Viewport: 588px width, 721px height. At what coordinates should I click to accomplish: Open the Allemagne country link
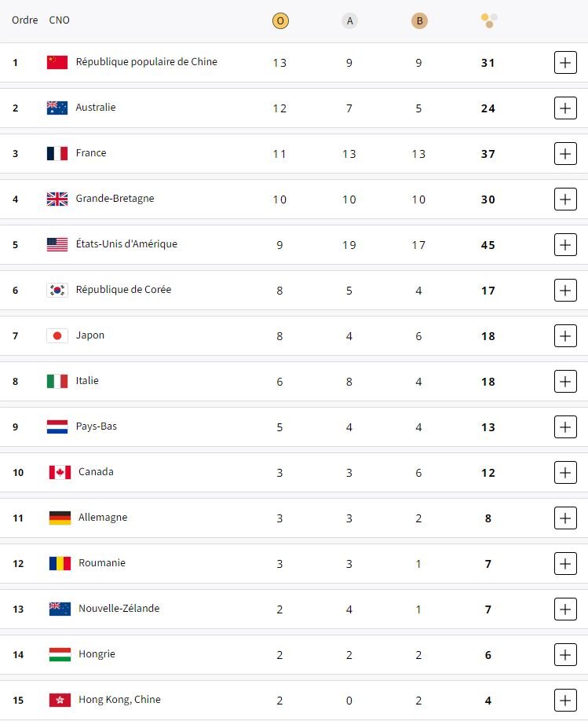click(x=103, y=518)
